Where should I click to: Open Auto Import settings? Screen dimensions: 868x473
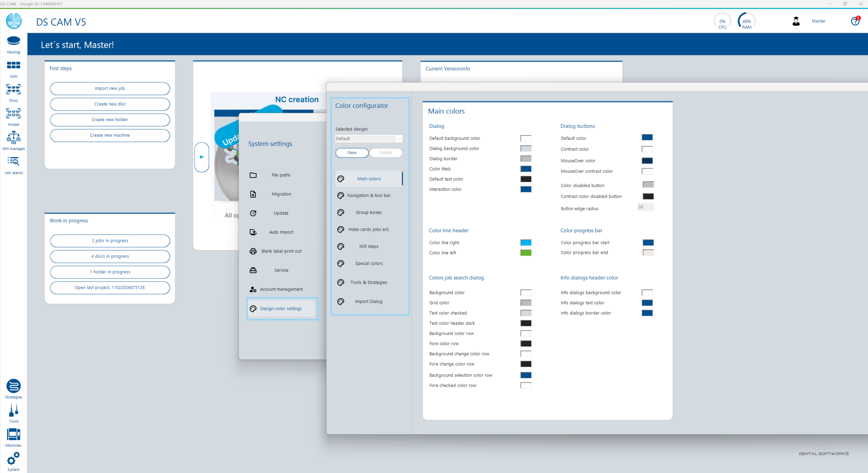click(281, 232)
